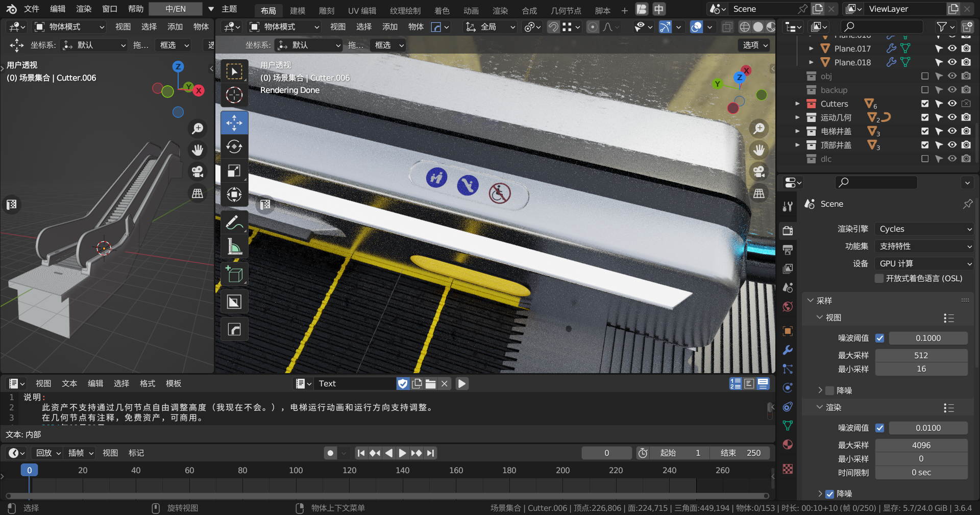Screen dimensions: 980x515
Task: Run the text script play button
Action: click(462, 383)
